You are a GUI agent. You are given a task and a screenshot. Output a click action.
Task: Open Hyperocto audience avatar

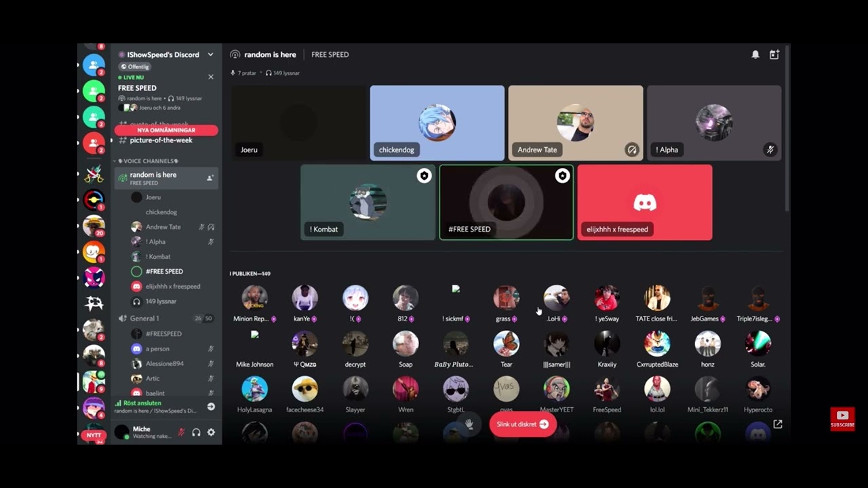pos(757,389)
